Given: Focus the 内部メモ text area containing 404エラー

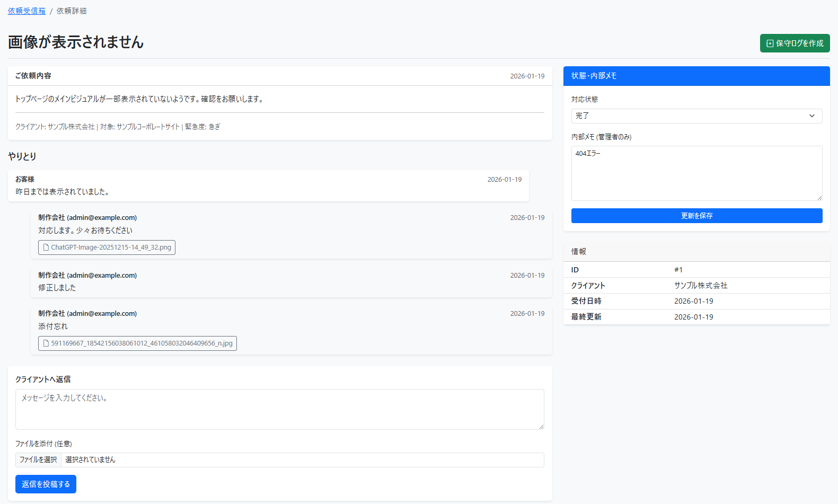Looking at the screenshot, I should coord(696,173).
